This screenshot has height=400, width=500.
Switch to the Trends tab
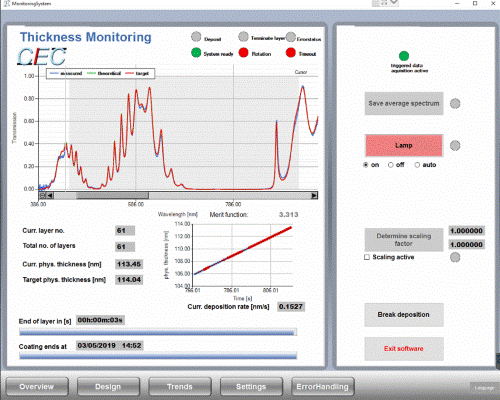coord(180,387)
